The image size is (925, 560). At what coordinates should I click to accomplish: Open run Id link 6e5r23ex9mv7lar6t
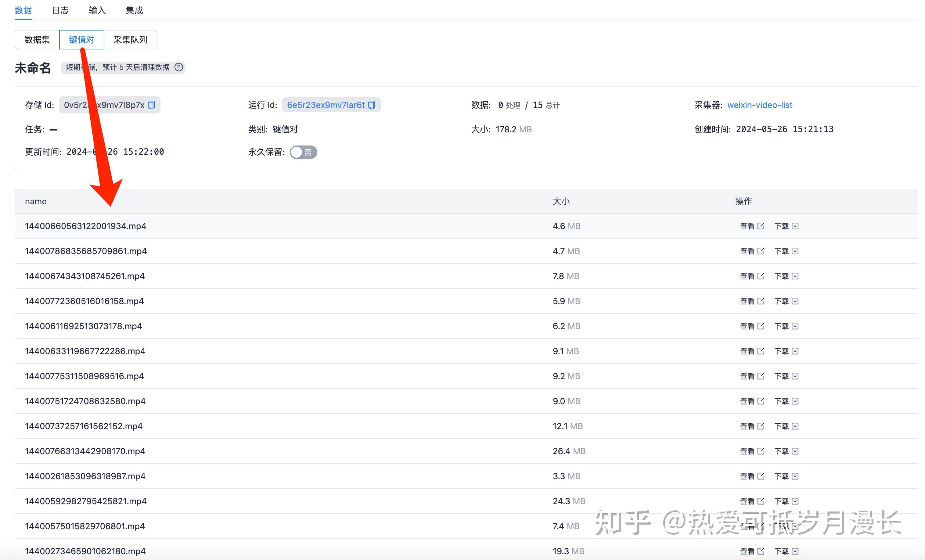point(326,105)
